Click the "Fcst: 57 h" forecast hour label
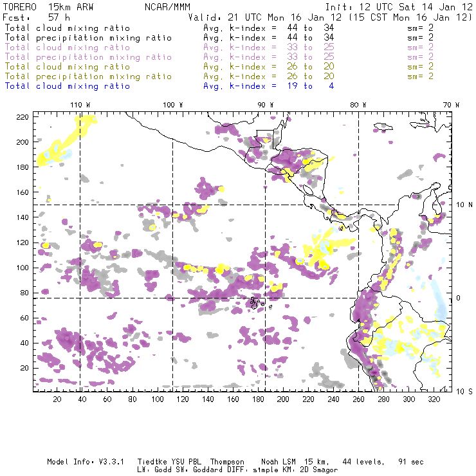 pyautogui.click(x=36, y=17)
